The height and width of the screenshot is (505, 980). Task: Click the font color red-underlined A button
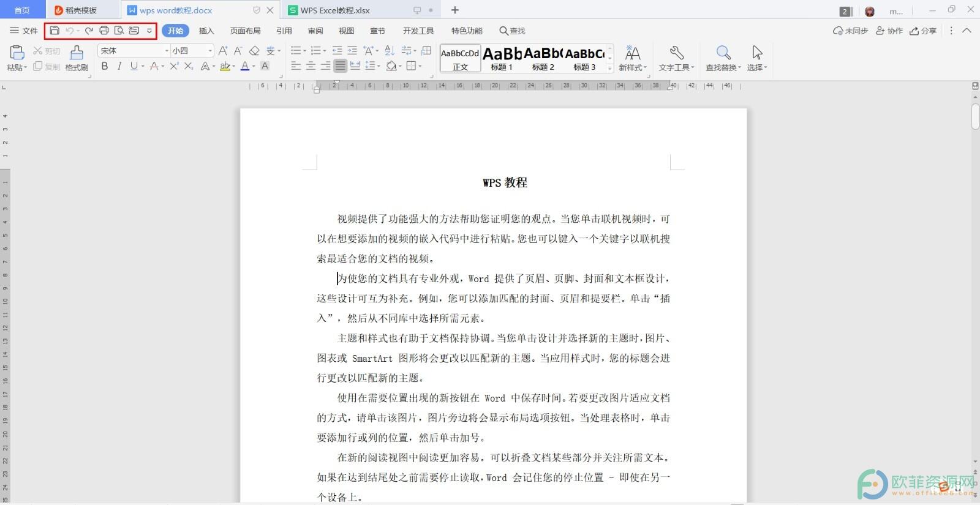[245, 66]
